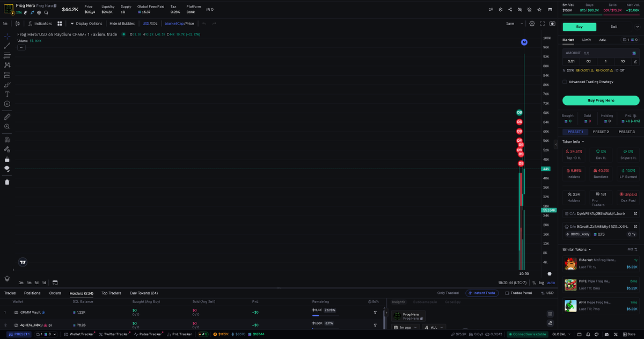Toggle the Only Tracked filter
Viewport: 644px width, 339px height.
tap(448, 293)
